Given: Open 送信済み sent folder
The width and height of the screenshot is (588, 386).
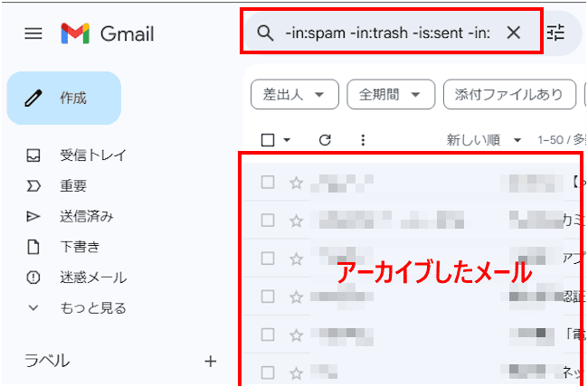Looking at the screenshot, I should (x=70, y=217).
